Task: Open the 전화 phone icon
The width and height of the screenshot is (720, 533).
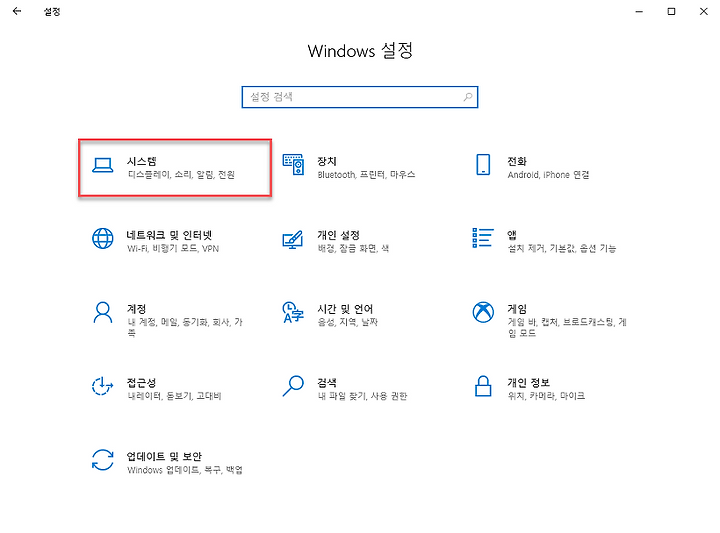Action: [483, 164]
